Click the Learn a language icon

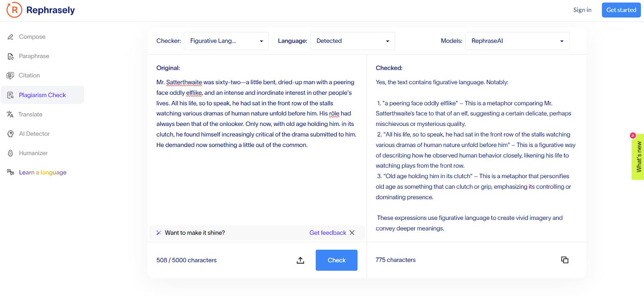[11, 172]
